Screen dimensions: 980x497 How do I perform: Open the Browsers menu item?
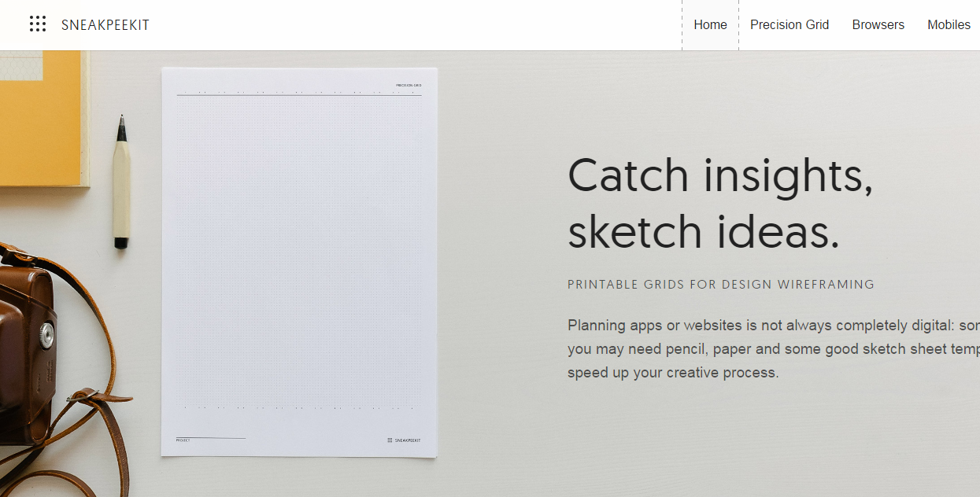(x=878, y=25)
